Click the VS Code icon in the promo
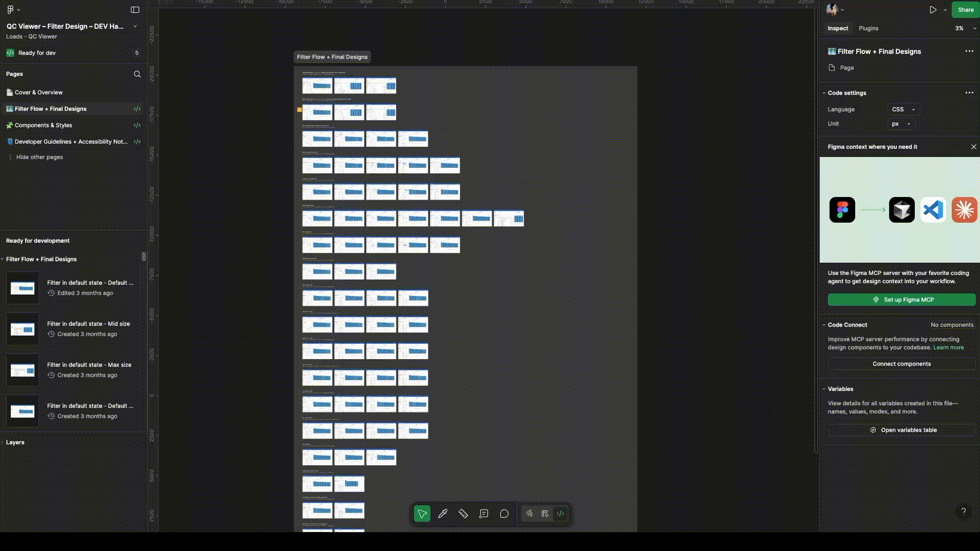The height and width of the screenshot is (551, 980). pyautogui.click(x=933, y=210)
